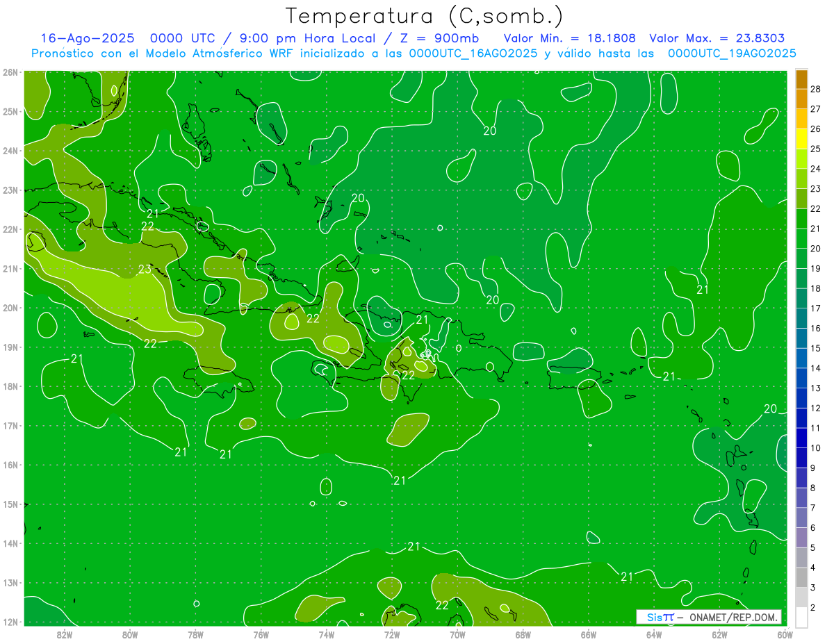Click the "60W" longitude axis label

click(x=784, y=634)
